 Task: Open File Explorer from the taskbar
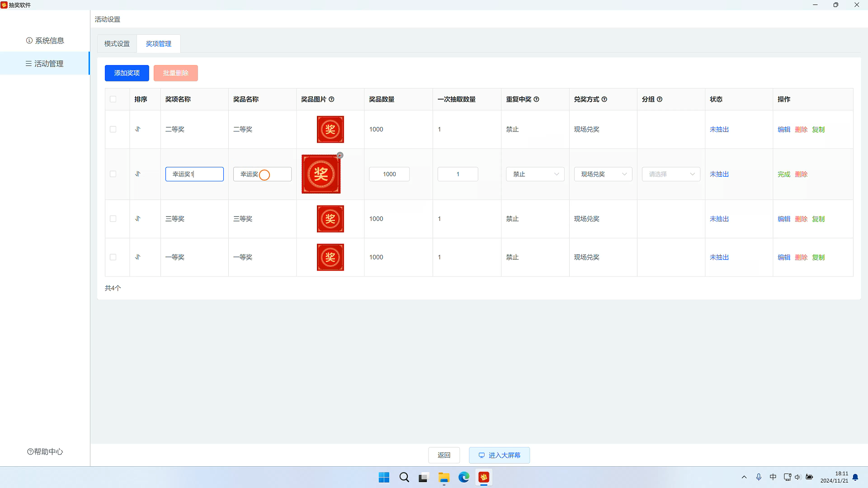click(443, 478)
